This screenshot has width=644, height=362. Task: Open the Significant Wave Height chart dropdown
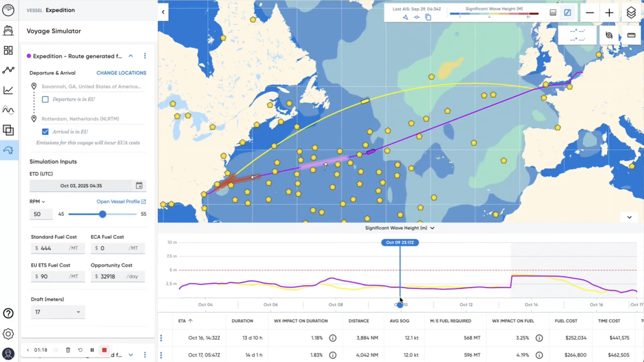tap(400, 228)
